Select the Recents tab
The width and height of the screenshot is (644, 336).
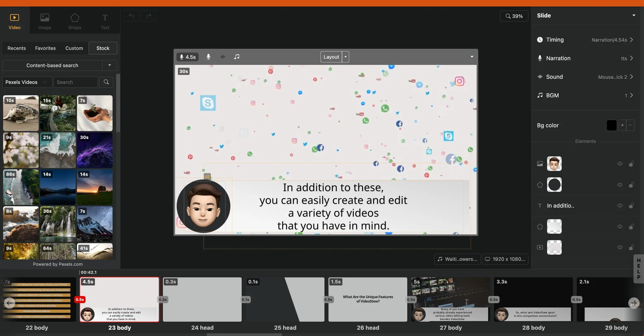[x=17, y=48]
